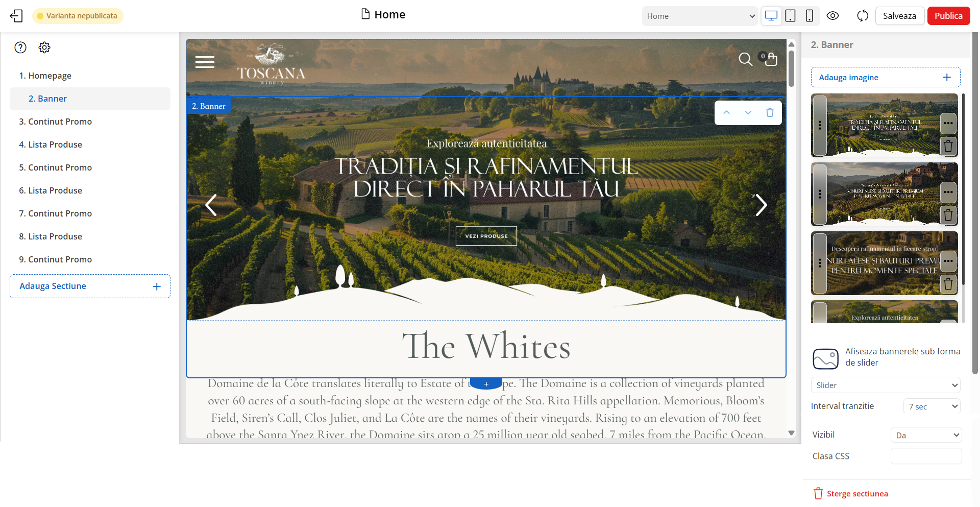Click Adauga Sectiune button
The image size is (980, 507).
coord(90,286)
